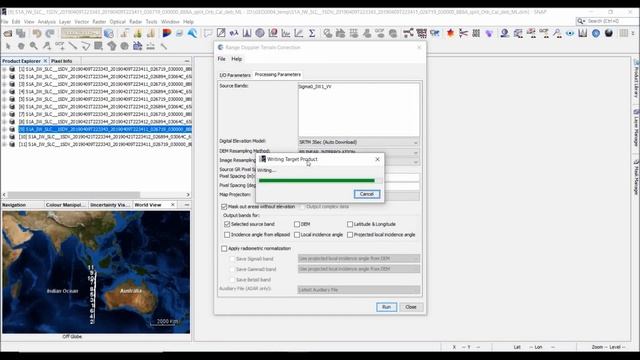Image resolution: width=640 pixels, height=360 pixels.
Task: Enable Apply radiometric normalization
Action: click(x=224, y=248)
